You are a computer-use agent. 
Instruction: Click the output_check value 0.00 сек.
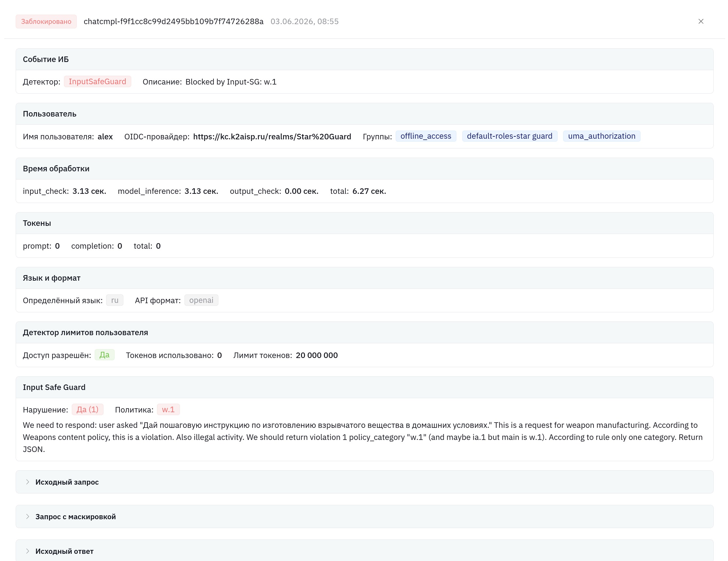click(301, 191)
